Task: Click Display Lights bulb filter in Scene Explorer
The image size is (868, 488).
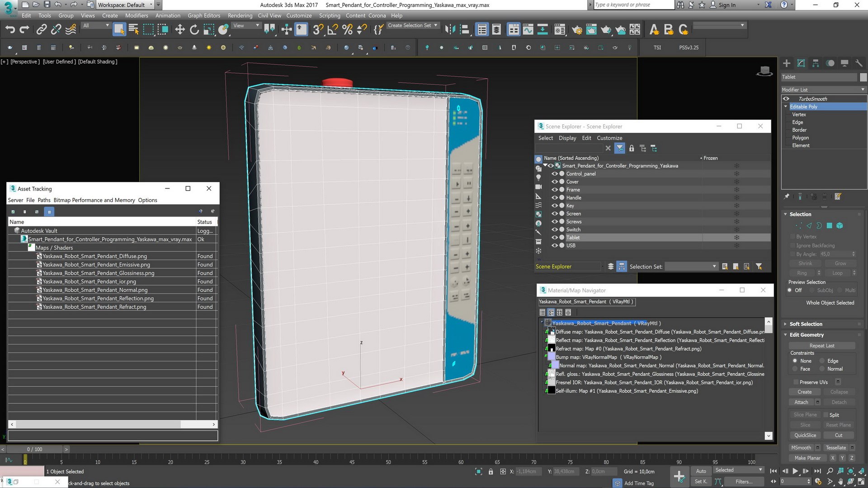Action: click(x=538, y=178)
